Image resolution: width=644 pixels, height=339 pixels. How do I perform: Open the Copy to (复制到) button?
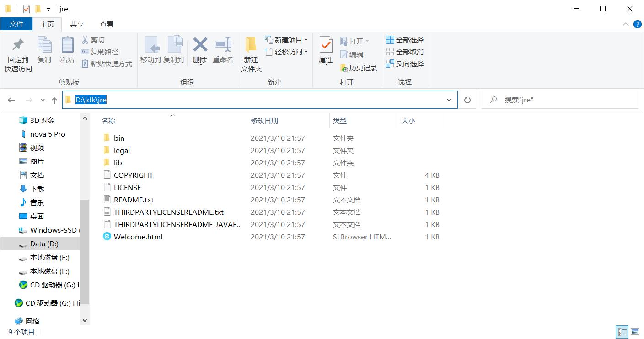(x=174, y=50)
